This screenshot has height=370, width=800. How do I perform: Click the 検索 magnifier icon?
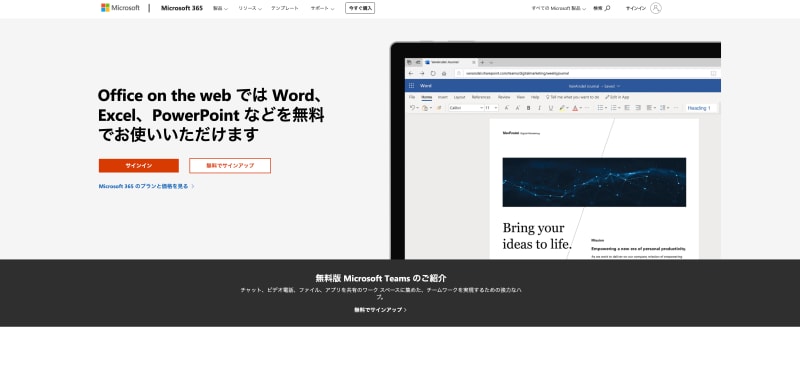pyautogui.click(x=607, y=8)
